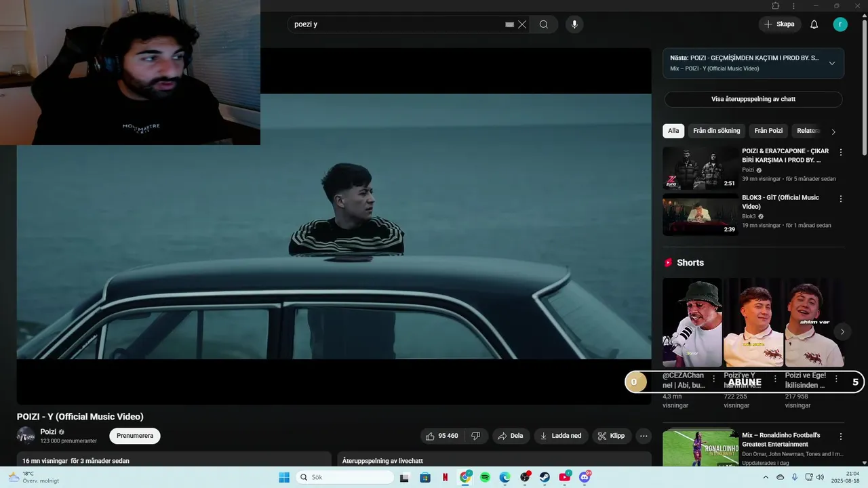Click 'Återuppspelning av livechatt' panel header
The image size is (868, 488).
[x=383, y=461]
